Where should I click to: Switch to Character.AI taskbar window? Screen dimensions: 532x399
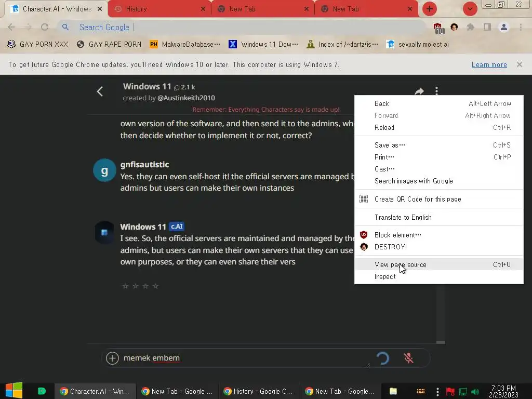click(x=95, y=391)
